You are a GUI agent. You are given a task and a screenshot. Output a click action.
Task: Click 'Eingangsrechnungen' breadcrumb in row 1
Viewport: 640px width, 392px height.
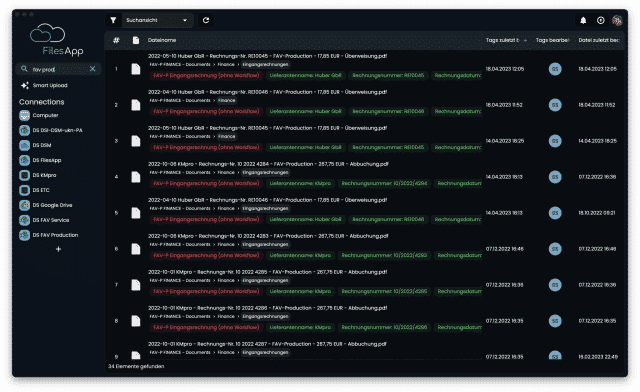tap(265, 65)
